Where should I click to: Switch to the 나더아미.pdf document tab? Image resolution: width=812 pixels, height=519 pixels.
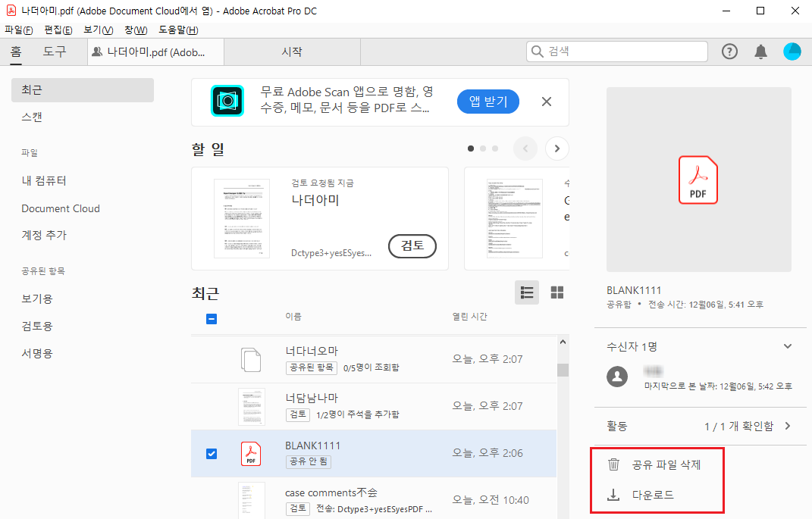pos(155,52)
